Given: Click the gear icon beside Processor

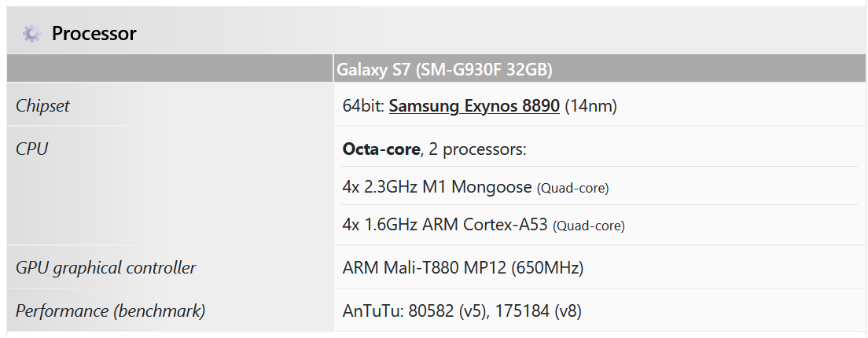Looking at the screenshot, I should 31,34.
